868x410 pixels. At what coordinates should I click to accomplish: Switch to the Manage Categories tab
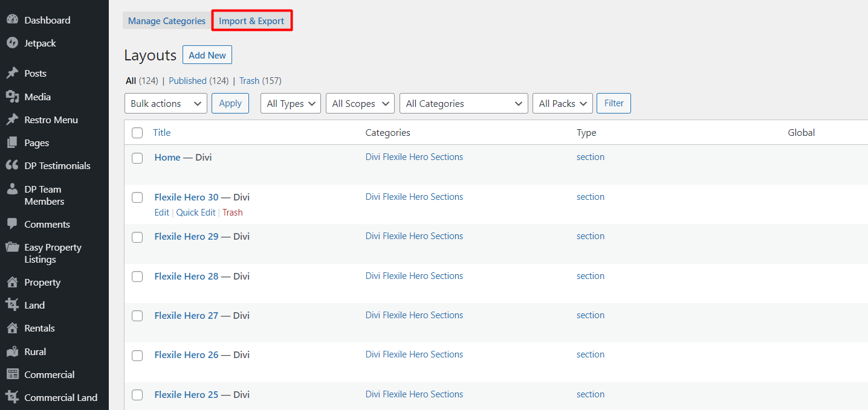[166, 20]
